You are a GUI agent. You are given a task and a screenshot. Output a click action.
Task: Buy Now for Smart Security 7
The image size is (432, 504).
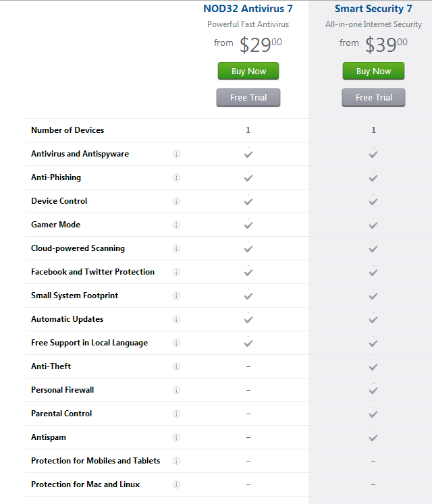pos(373,71)
